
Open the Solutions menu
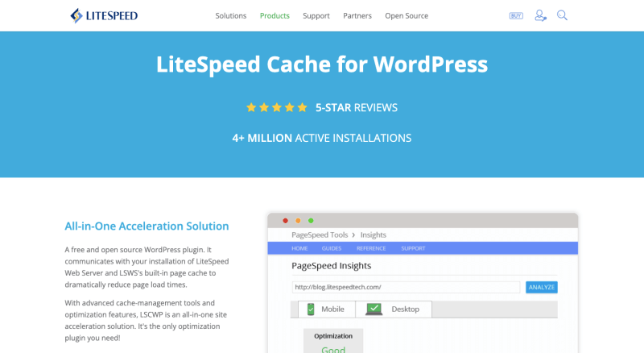tap(231, 15)
